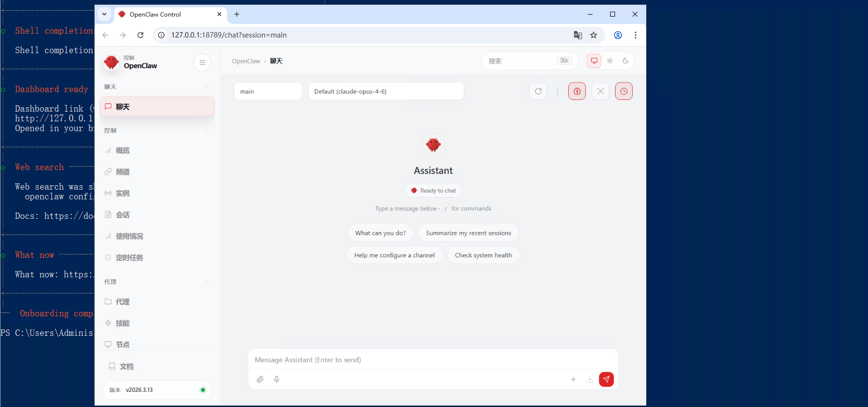Switch to dark theme moon icon
The width and height of the screenshot is (868, 407).
click(625, 61)
